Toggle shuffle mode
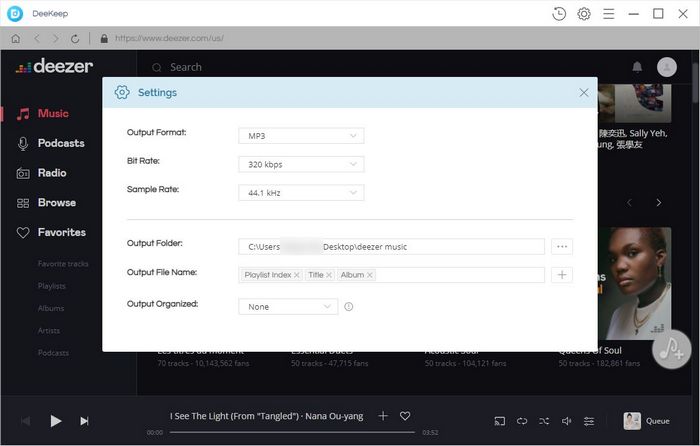 [544, 421]
